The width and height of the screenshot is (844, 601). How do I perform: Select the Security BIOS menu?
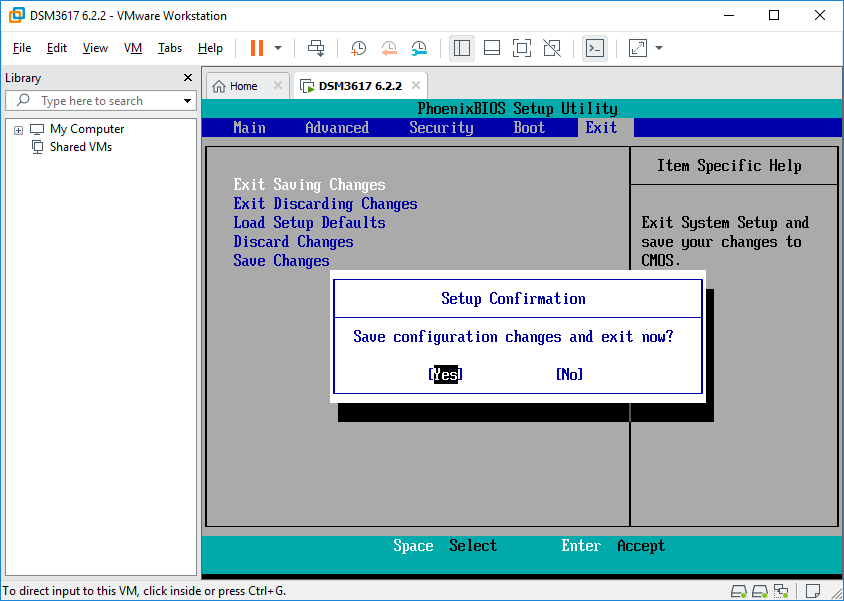click(x=441, y=128)
